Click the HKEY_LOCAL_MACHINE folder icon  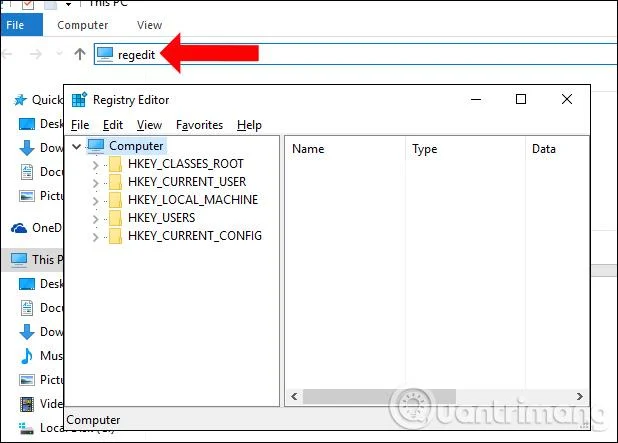115,200
